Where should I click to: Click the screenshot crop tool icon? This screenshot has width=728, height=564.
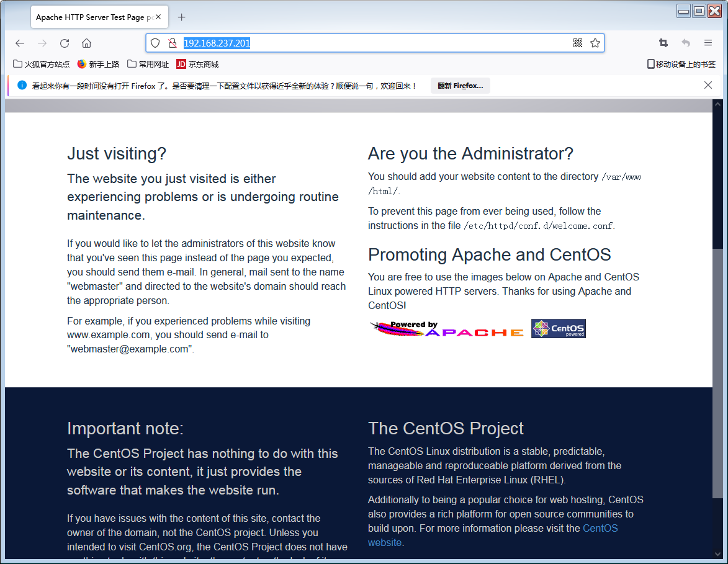click(663, 43)
